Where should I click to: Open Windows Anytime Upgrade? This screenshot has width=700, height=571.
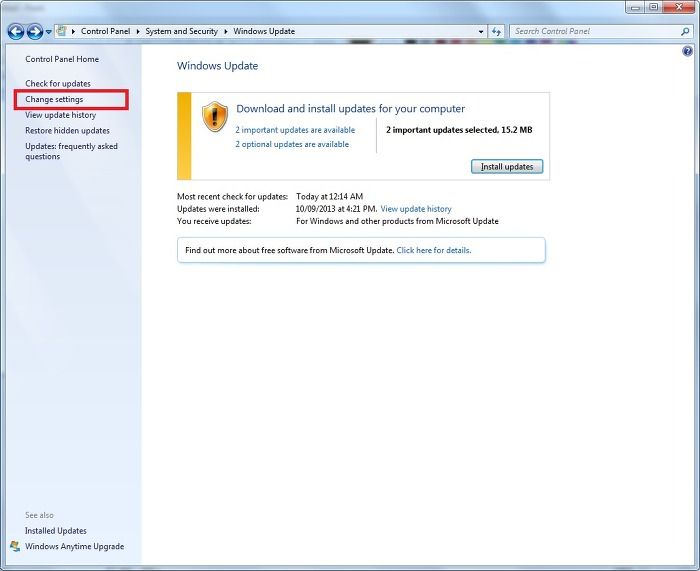(x=75, y=546)
